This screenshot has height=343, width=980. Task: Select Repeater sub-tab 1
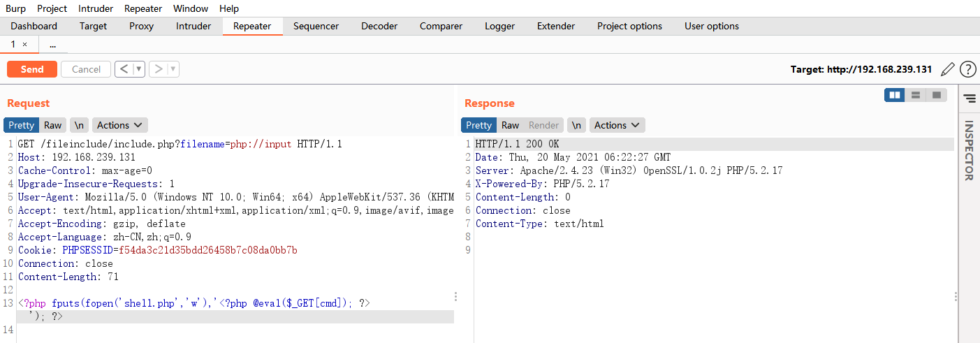point(14,44)
